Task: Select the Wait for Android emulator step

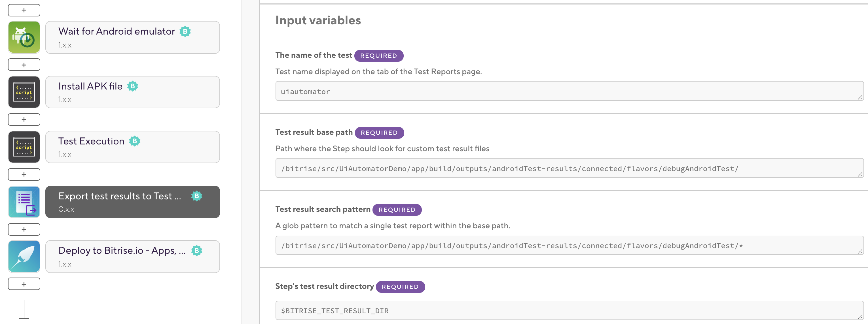Action: coord(132,37)
